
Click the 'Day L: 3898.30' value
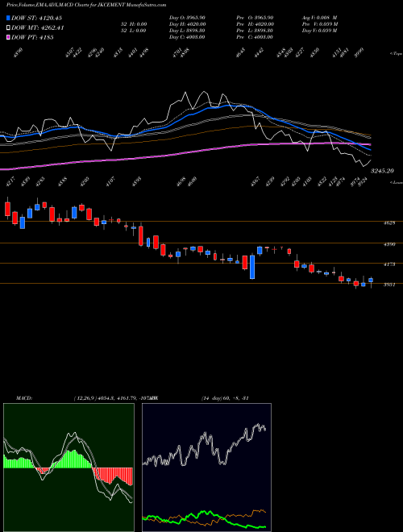pyautogui.click(x=187, y=31)
